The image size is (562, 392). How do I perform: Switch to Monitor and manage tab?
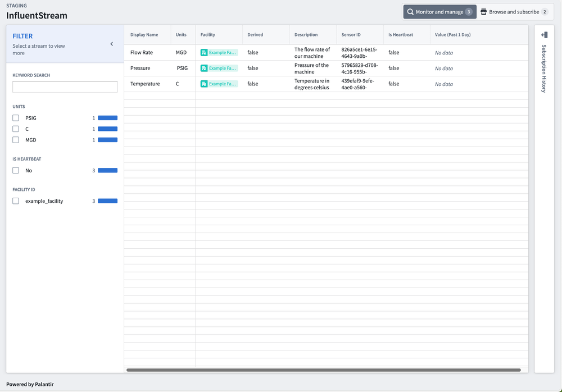(x=439, y=12)
